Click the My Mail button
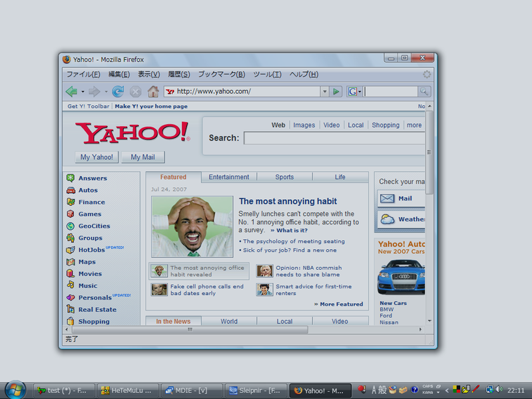Image resolution: width=532 pixels, height=399 pixels. pos(143,157)
